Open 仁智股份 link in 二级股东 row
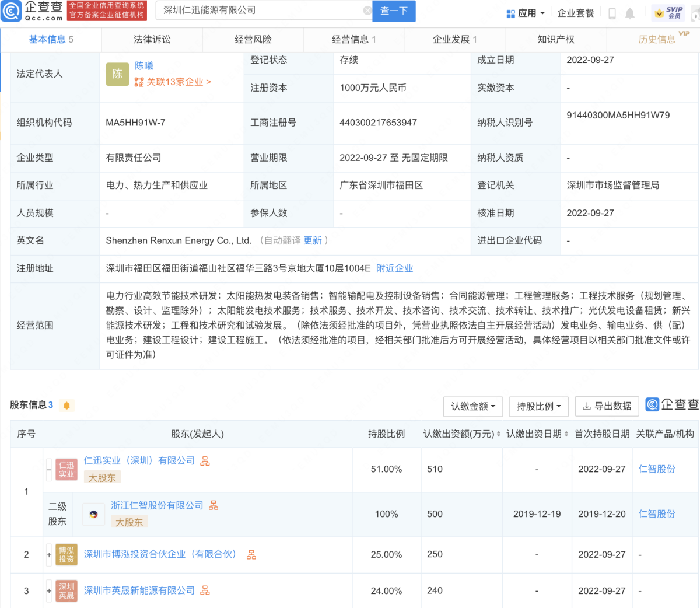Viewport: 700px width, 608px height. (657, 514)
